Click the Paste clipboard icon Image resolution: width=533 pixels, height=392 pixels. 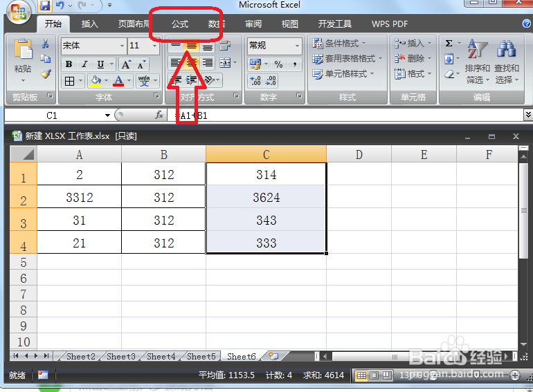click(x=23, y=50)
